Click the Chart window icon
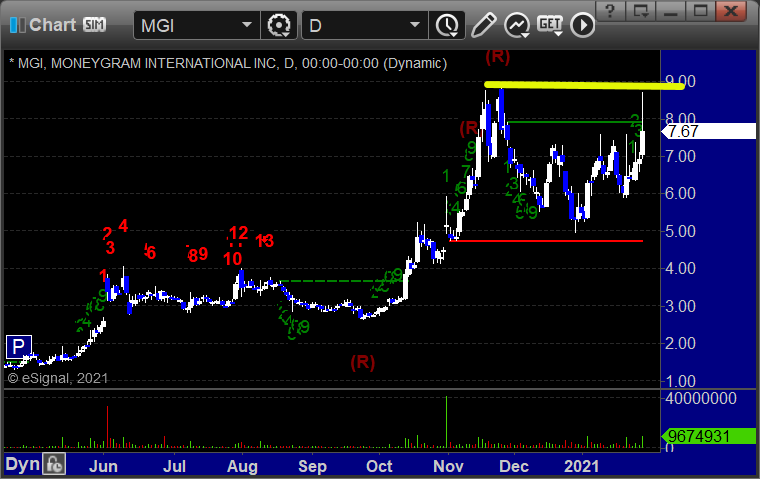Image resolution: width=760 pixels, height=479 pixels. (17, 25)
